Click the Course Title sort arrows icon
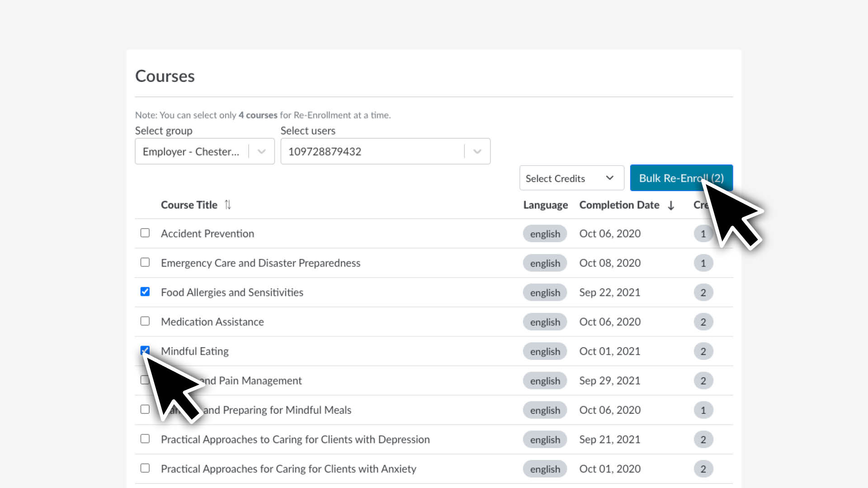The width and height of the screenshot is (868, 488). click(227, 205)
